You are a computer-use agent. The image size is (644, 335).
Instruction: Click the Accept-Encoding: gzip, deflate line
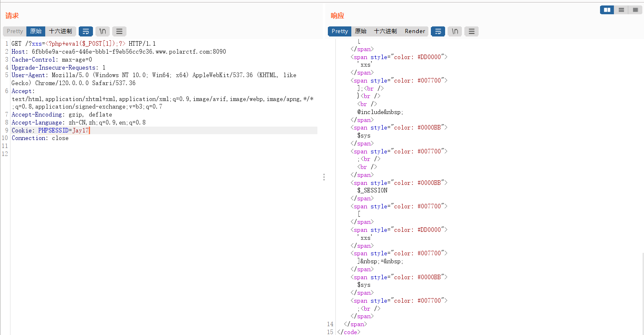62,114
